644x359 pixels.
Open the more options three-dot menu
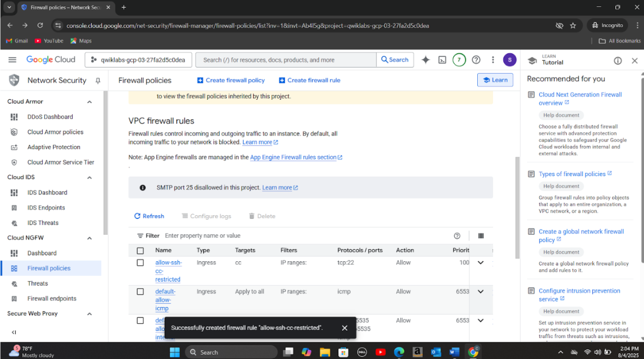point(492,60)
